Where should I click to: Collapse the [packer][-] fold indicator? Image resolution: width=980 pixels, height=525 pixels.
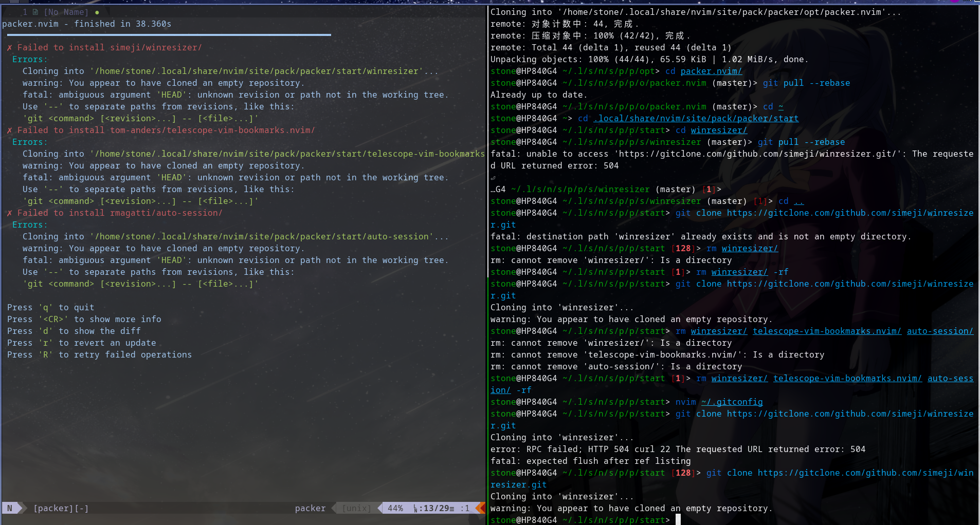pyautogui.click(x=60, y=508)
